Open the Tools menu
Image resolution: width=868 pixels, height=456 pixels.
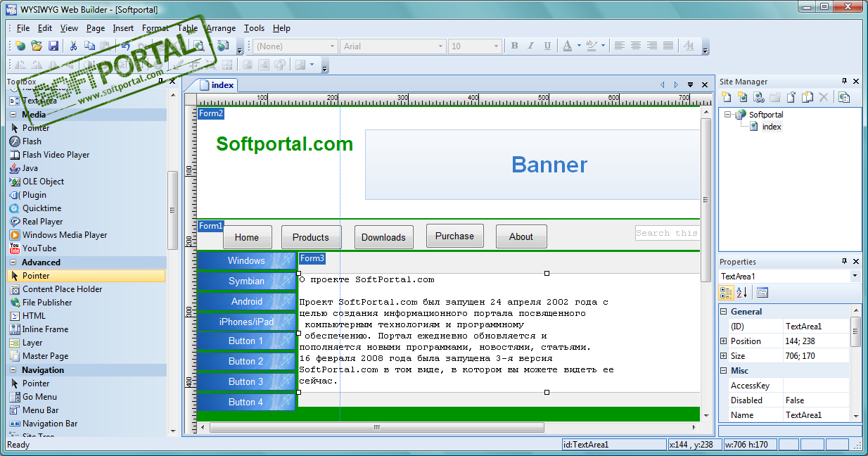click(254, 28)
